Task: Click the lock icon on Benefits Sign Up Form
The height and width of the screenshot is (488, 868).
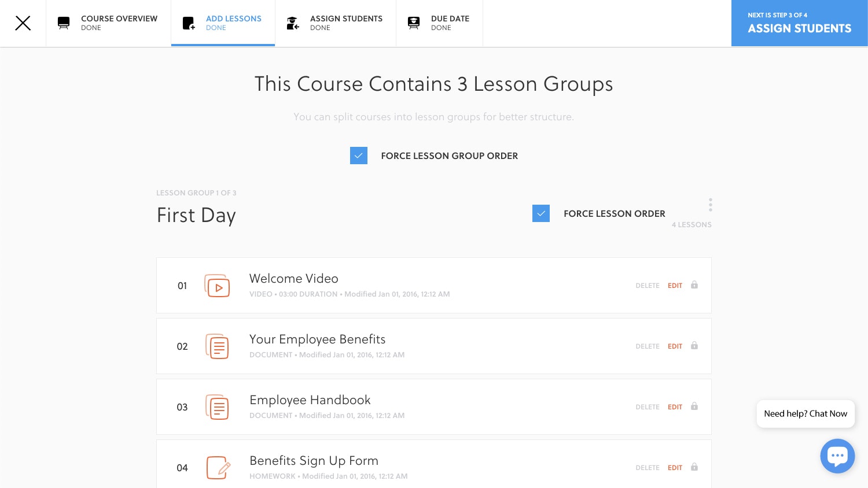Action: point(694,467)
